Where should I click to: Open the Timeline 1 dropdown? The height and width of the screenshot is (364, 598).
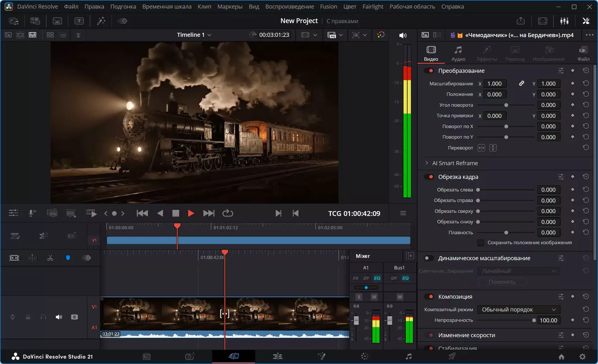coord(194,35)
